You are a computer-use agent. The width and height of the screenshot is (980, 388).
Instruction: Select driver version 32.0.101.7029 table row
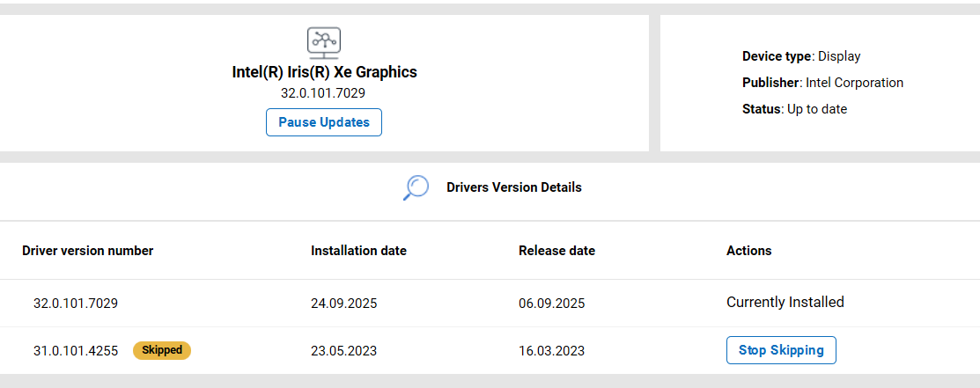(76, 304)
